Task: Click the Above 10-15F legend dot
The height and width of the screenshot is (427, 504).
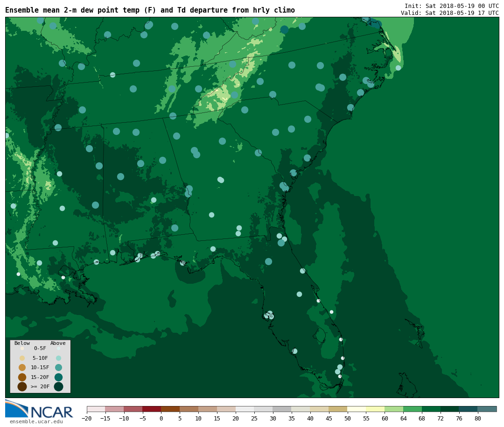Action: pyautogui.click(x=58, y=368)
